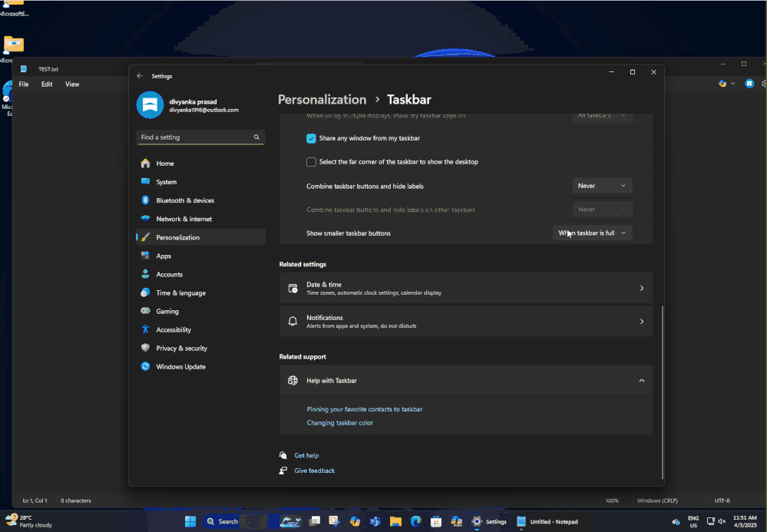
Task: Open the Accounts settings category
Action: 200,274
